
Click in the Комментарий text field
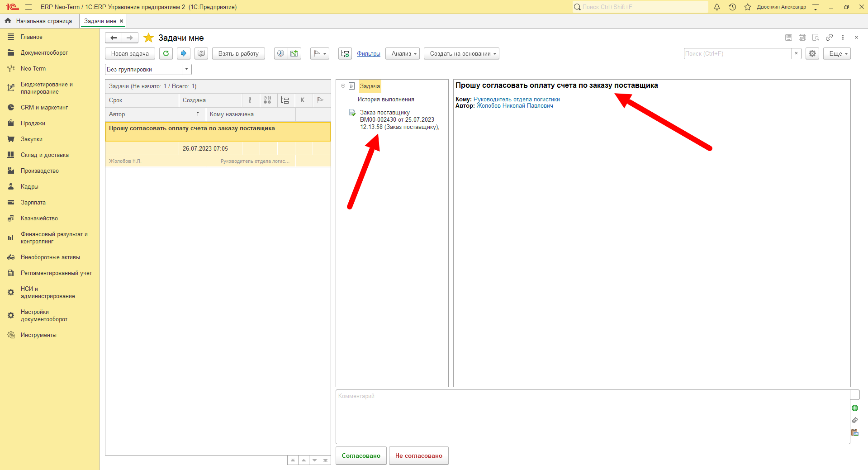(593, 417)
